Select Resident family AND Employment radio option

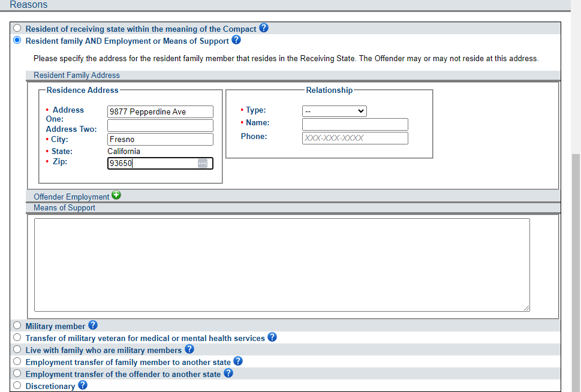pyautogui.click(x=17, y=40)
